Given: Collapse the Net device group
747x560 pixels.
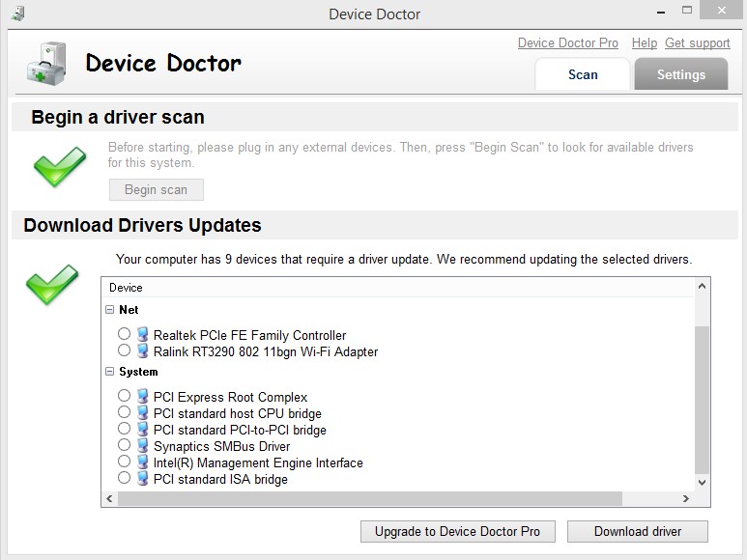Looking at the screenshot, I should 109,310.
